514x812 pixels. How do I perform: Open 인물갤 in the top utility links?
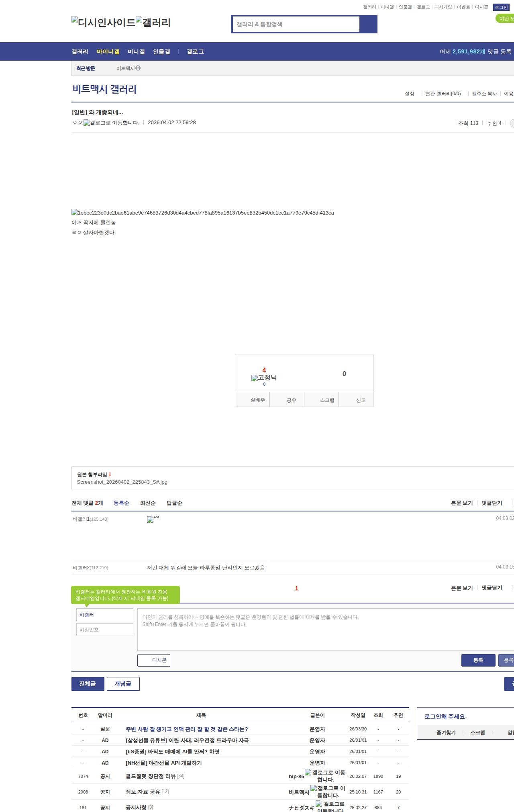click(x=405, y=7)
